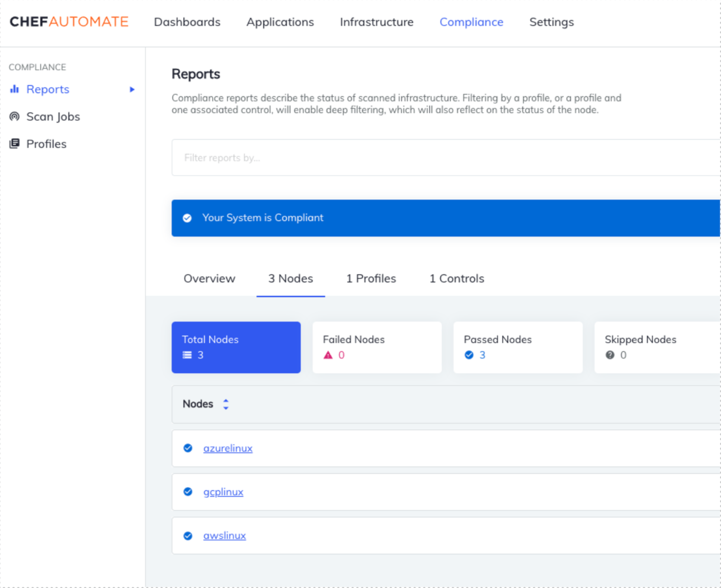Click the Scan Jobs radar icon
The height and width of the screenshot is (588, 721).
tap(14, 116)
